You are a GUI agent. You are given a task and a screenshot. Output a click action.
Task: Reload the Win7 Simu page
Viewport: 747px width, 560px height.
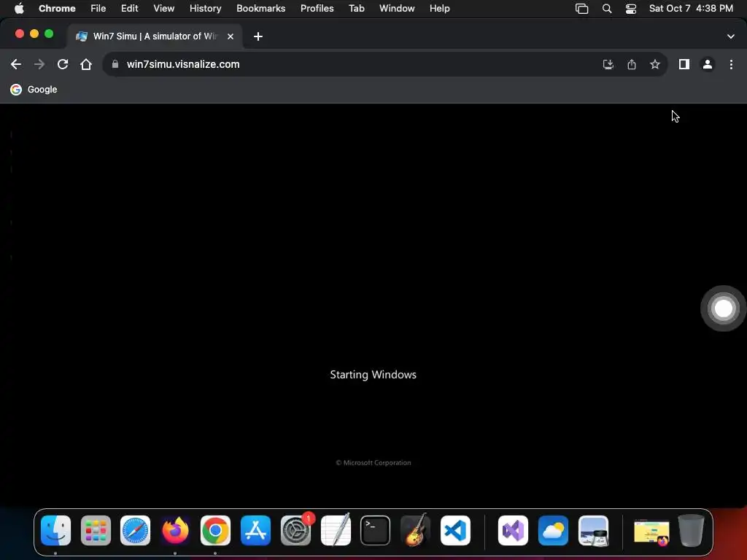(x=63, y=64)
